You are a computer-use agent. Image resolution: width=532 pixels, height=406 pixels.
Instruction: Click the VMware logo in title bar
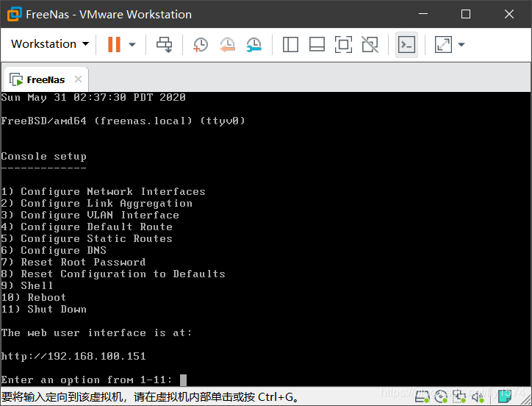(15, 14)
